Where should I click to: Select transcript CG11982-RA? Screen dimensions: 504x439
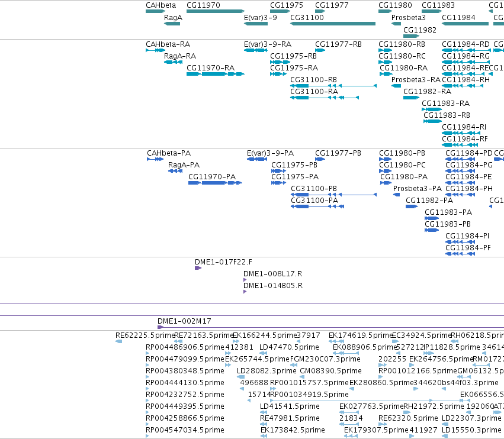pos(427,92)
